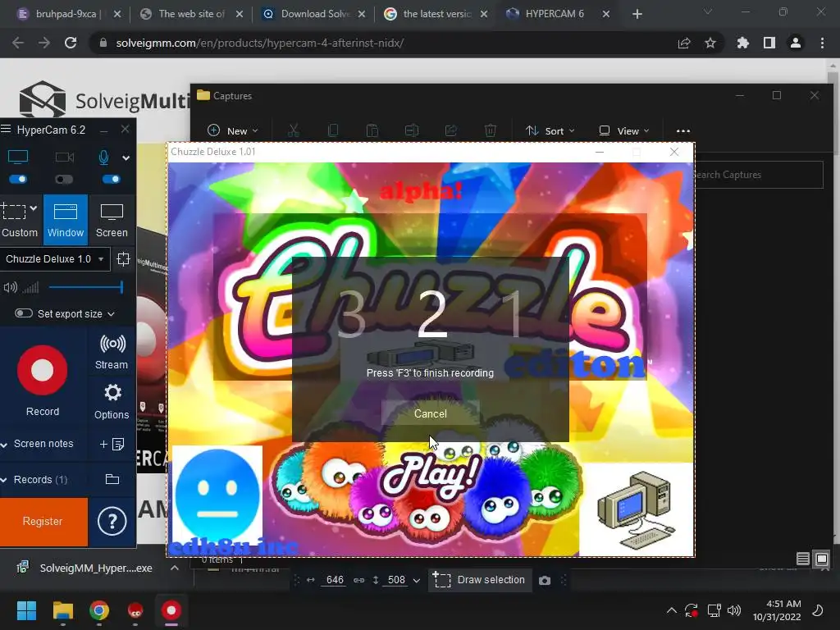Select the Window capture mode
This screenshot has height=630, width=840.
point(66,220)
